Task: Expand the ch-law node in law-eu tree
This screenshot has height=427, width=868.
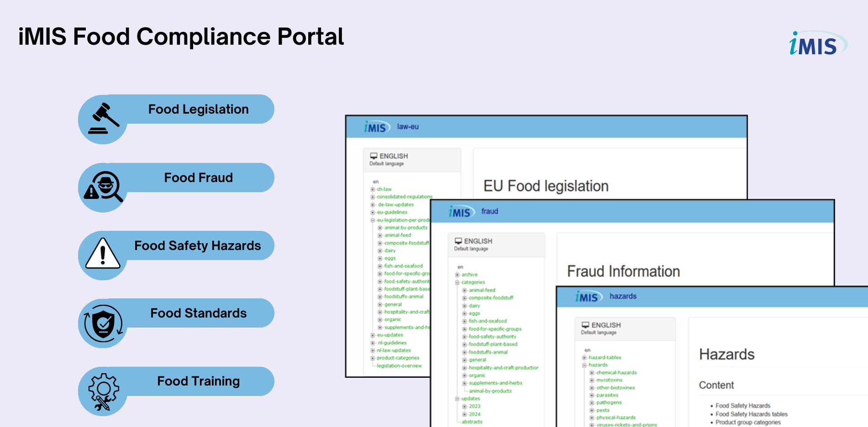Action: [x=373, y=189]
